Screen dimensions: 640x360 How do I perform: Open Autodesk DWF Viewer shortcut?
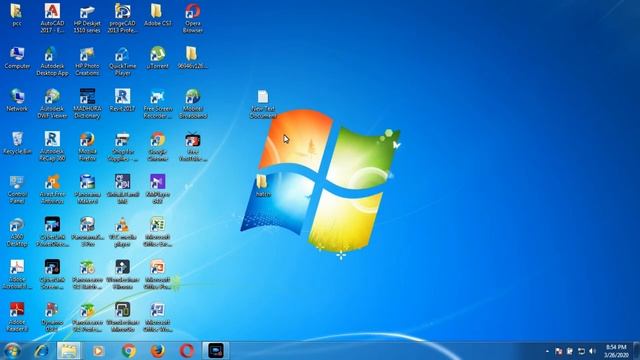(52, 104)
